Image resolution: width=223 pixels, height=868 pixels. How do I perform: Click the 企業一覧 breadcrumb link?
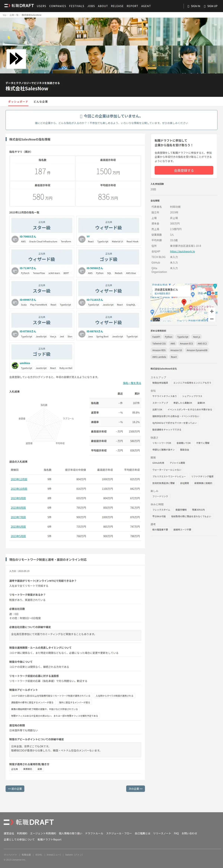point(14,15)
